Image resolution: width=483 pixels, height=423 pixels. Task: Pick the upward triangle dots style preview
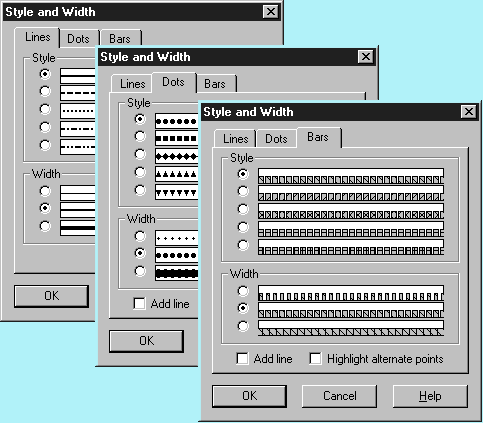[176, 174]
